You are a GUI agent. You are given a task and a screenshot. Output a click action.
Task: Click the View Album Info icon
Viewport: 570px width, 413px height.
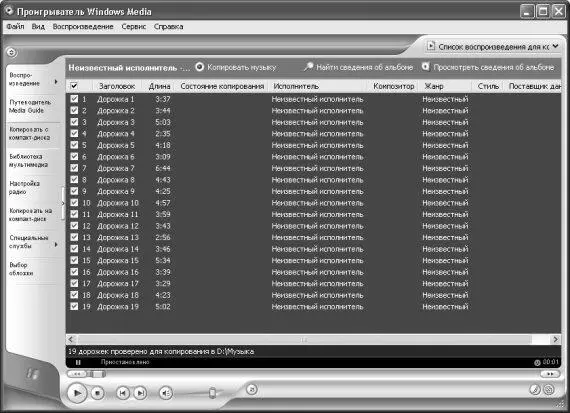(x=425, y=67)
